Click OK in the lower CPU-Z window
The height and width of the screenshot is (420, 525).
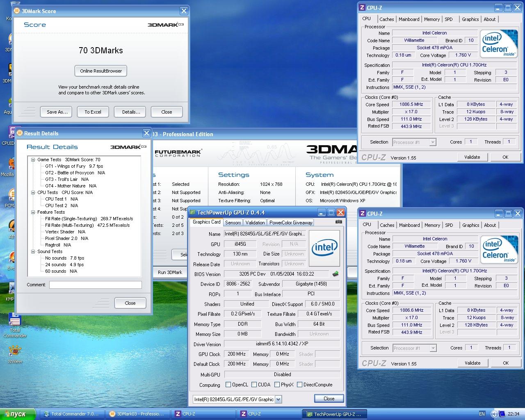[x=506, y=363]
